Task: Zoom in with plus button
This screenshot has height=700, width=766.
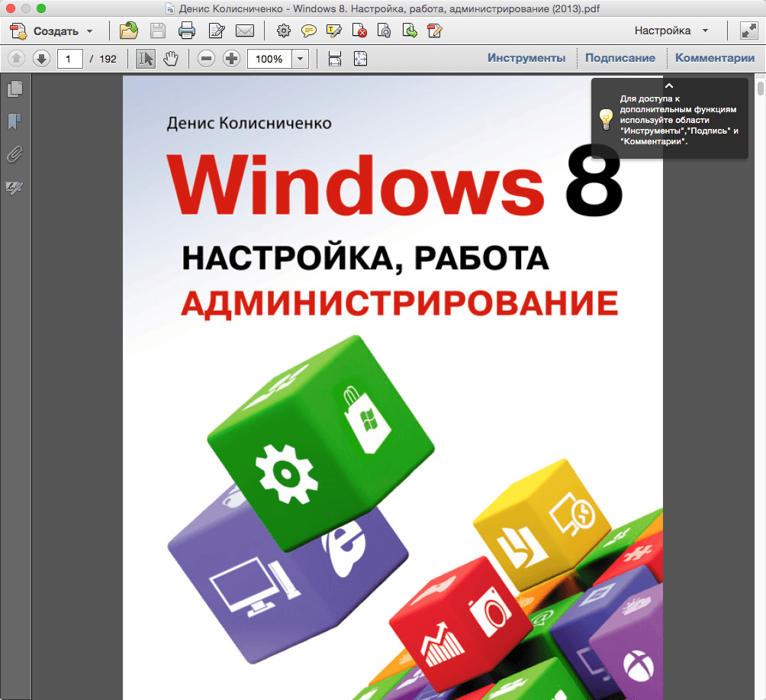Action: click(x=232, y=59)
